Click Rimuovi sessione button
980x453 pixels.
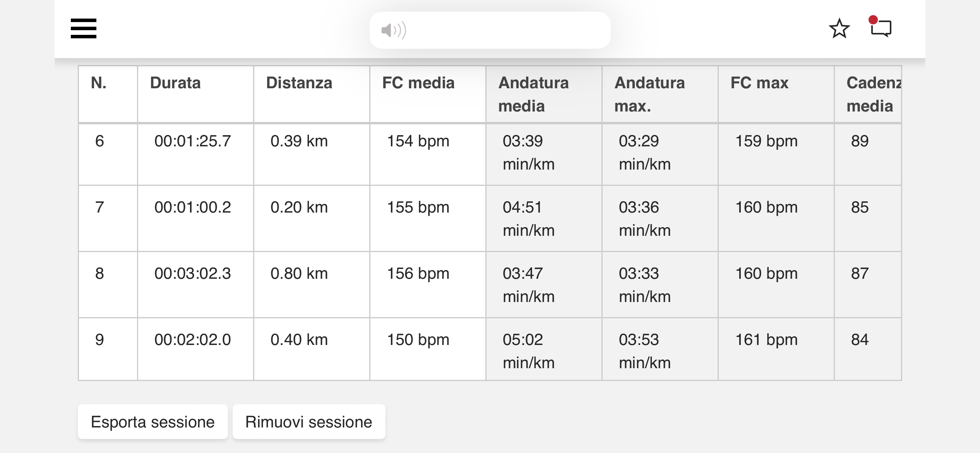[308, 422]
